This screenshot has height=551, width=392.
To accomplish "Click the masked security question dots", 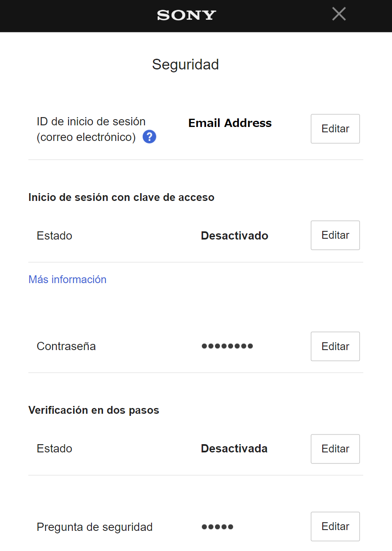I will click(217, 527).
